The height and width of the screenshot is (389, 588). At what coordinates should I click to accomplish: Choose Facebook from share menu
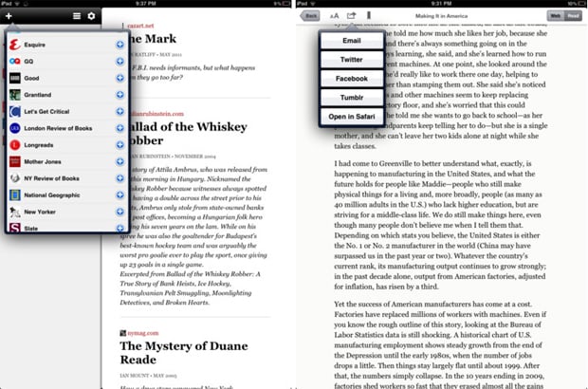click(352, 79)
